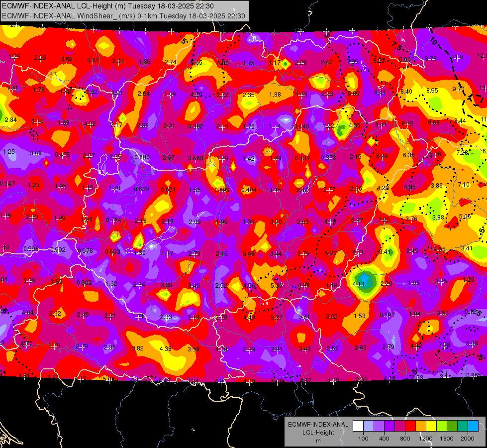Click the yellow legend swatch
The height and width of the screenshot is (448, 487).
(431, 426)
